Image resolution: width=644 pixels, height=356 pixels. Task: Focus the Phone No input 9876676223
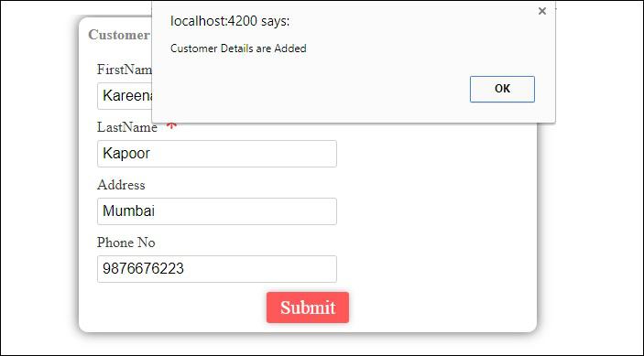pyautogui.click(x=217, y=269)
